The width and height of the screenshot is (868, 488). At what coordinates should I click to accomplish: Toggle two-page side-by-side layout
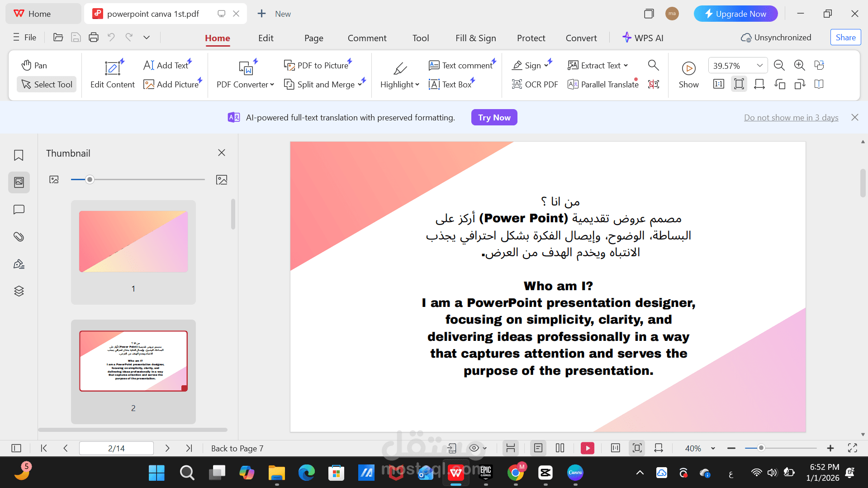click(x=560, y=448)
